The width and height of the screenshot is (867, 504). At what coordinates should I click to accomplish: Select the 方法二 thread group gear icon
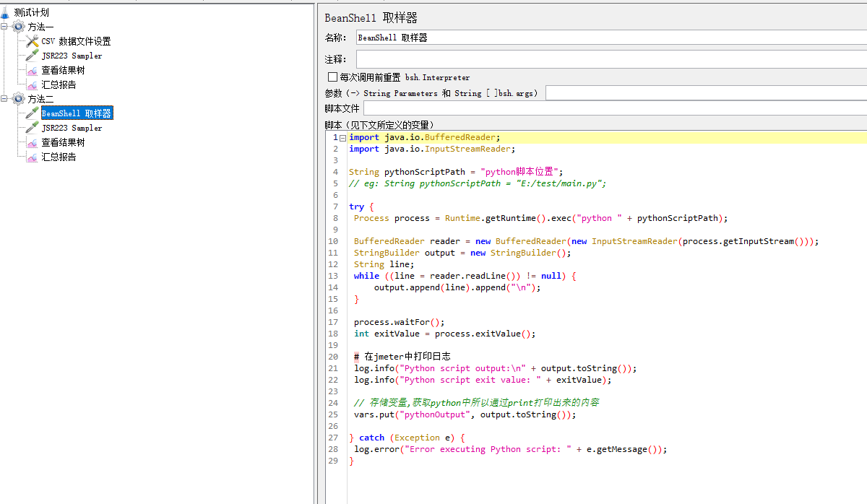(18, 99)
